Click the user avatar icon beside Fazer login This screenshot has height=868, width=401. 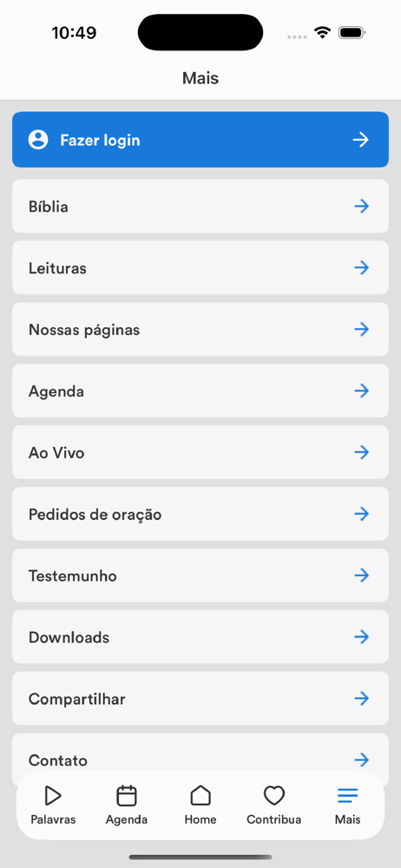[x=38, y=140]
